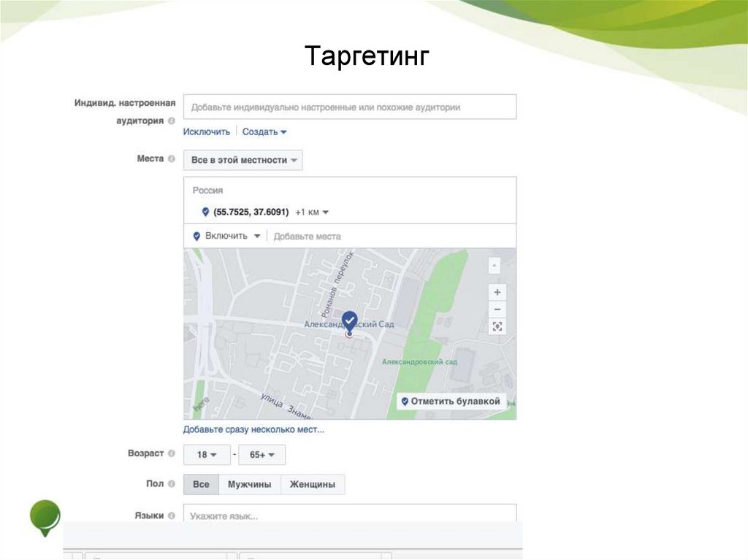Click the map zoom in plus icon

click(497, 292)
